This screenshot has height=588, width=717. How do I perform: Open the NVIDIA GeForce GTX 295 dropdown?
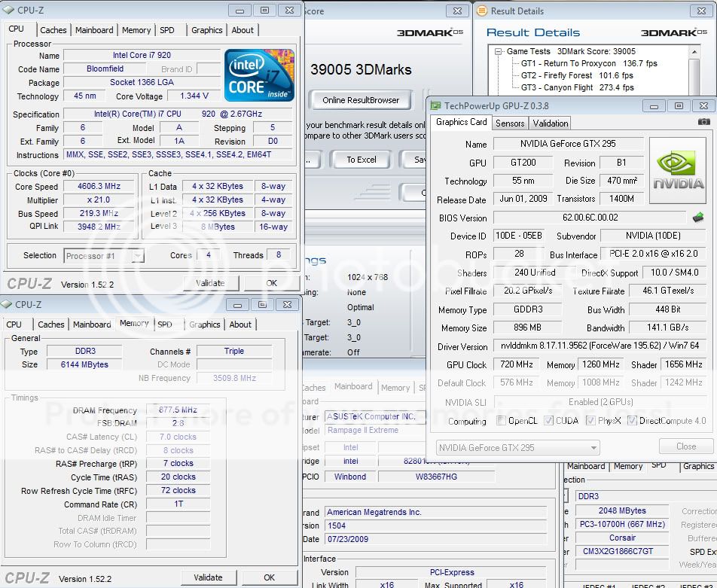click(517, 448)
